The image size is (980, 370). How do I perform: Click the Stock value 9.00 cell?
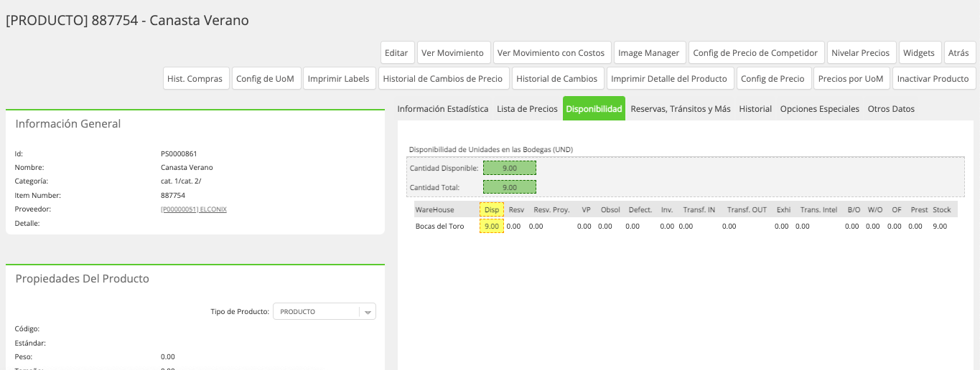[940, 226]
